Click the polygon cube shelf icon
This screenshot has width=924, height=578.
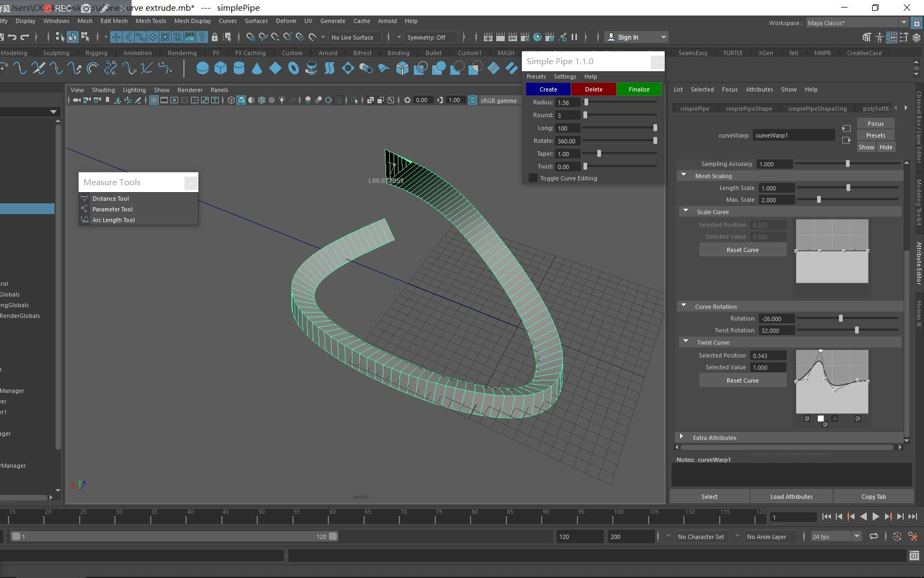click(x=220, y=69)
